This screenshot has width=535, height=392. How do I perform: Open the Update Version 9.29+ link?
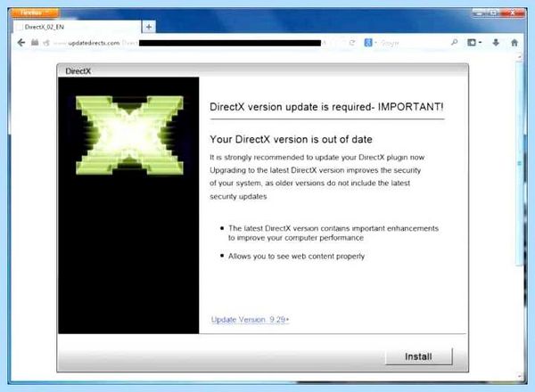pos(250,320)
